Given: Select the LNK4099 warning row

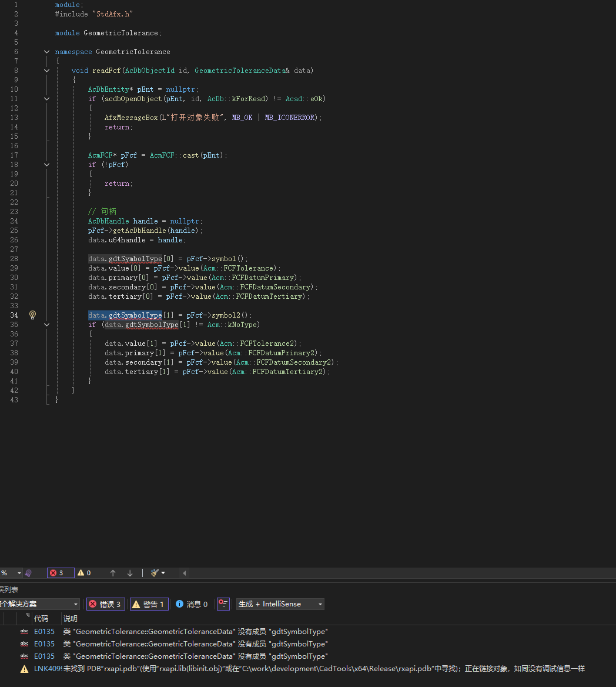Looking at the screenshot, I should (x=294, y=669).
